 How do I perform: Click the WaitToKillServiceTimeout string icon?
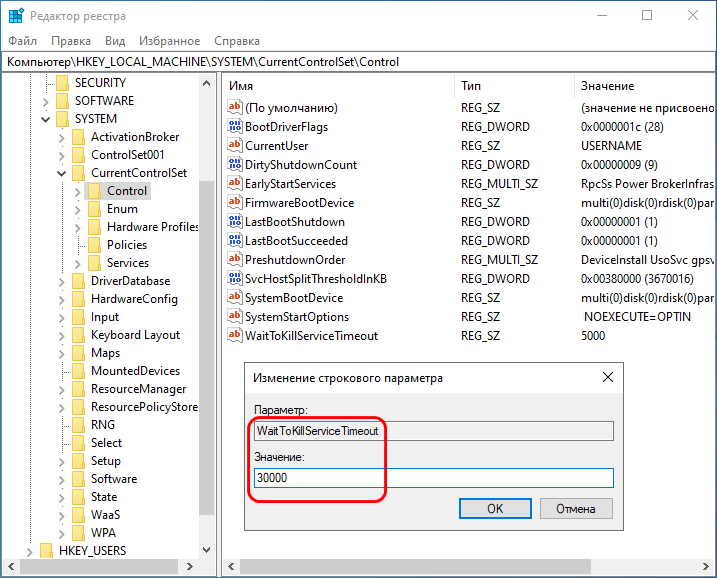pos(235,335)
